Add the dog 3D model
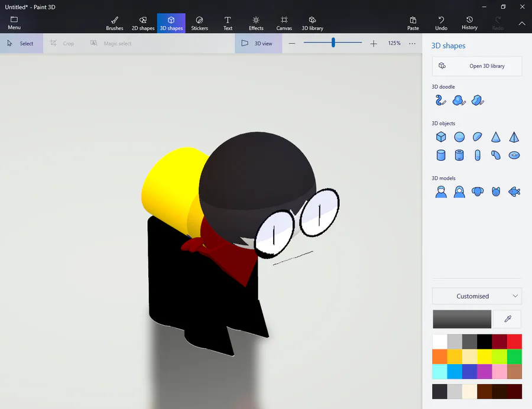This screenshot has width=532, height=409. coord(478,191)
